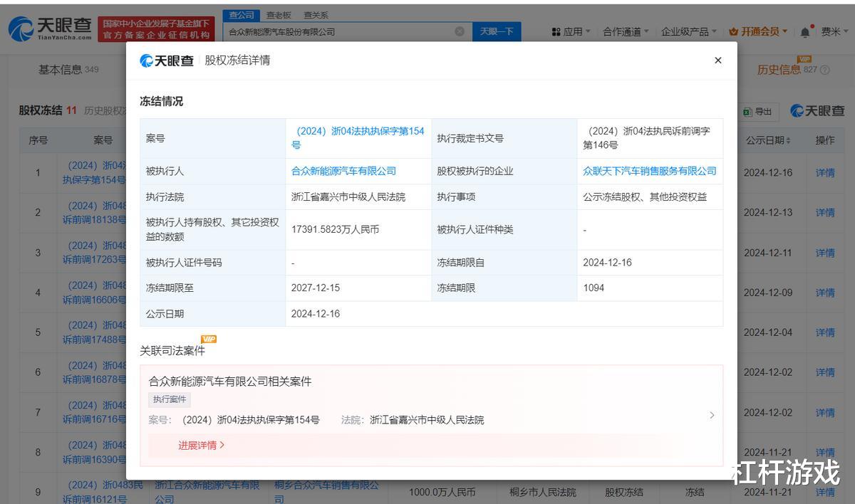Sort by the 公示日期 column

click(768, 140)
